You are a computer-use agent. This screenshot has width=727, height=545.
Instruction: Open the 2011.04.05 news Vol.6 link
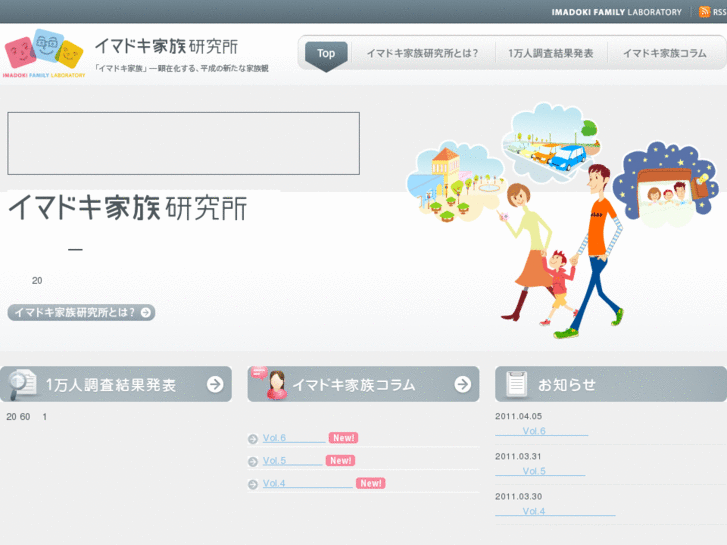(x=542, y=431)
